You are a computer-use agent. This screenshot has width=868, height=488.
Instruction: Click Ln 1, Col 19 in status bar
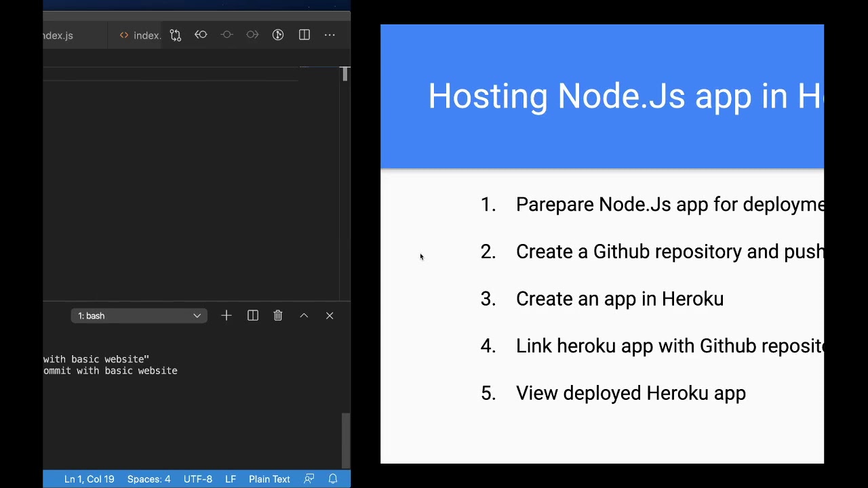click(x=89, y=479)
